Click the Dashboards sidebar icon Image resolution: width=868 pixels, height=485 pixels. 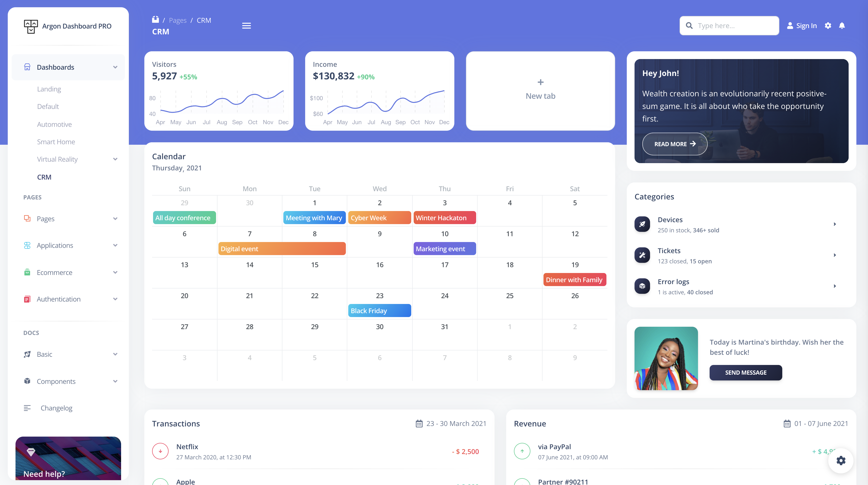tap(27, 67)
